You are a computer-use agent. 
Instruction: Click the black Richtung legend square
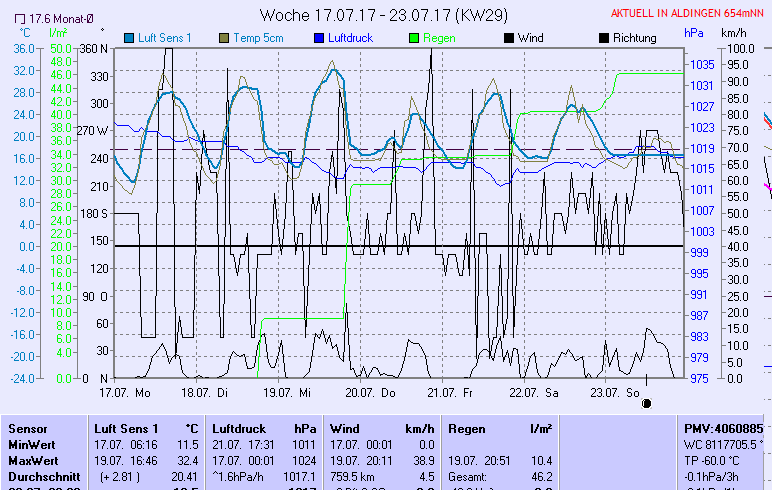(603, 38)
